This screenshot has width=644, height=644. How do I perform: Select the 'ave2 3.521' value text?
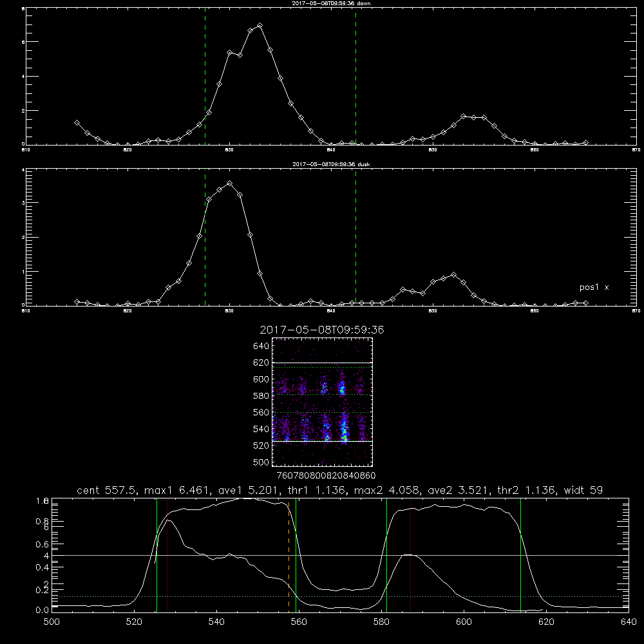[459, 490]
